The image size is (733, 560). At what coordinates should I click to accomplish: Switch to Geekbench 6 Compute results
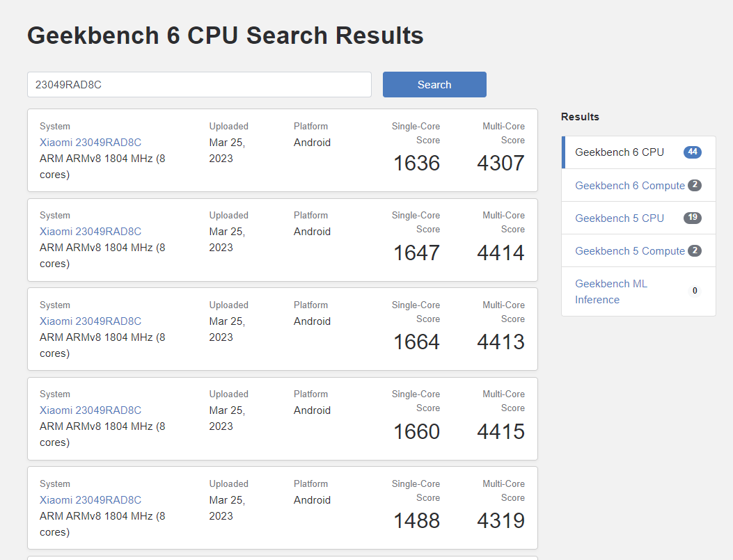coord(629,185)
